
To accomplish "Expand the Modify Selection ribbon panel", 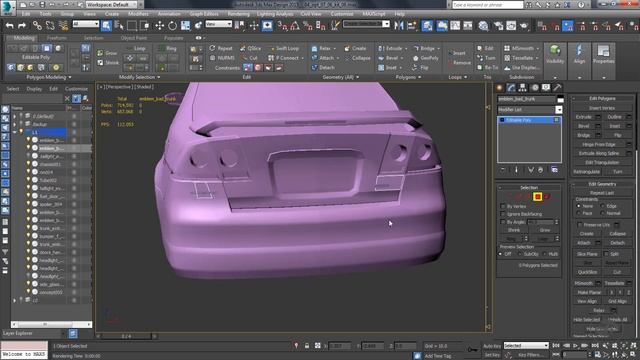I will pyautogui.click(x=139, y=77).
